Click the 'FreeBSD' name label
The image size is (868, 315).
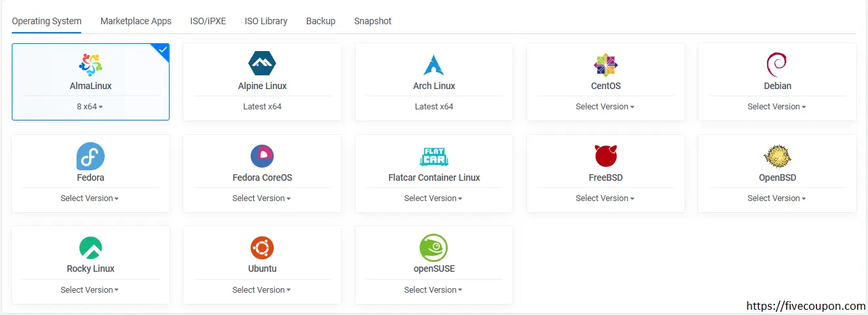pyautogui.click(x=606, y=177)
